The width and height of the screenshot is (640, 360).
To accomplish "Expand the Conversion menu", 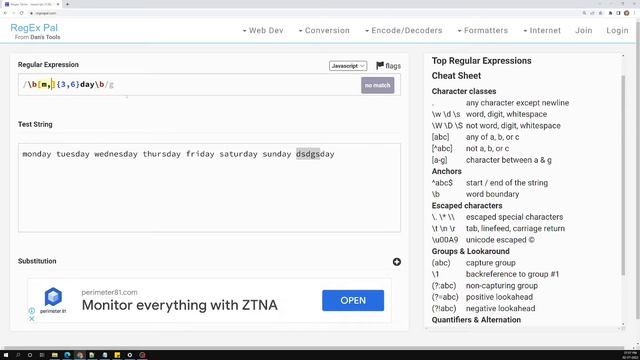I will 324,31.
